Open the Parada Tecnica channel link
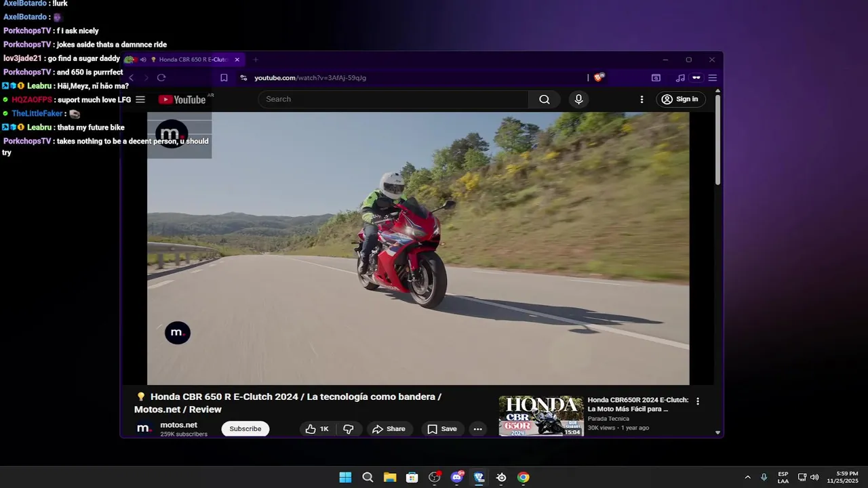 pyautogui.click(x=608, y=419)
